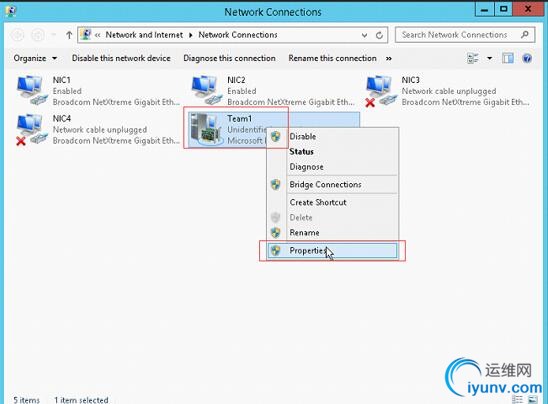The image size is (548, 404).
Task: Click shield icon next to Bridge Connections
Action: 276,185
